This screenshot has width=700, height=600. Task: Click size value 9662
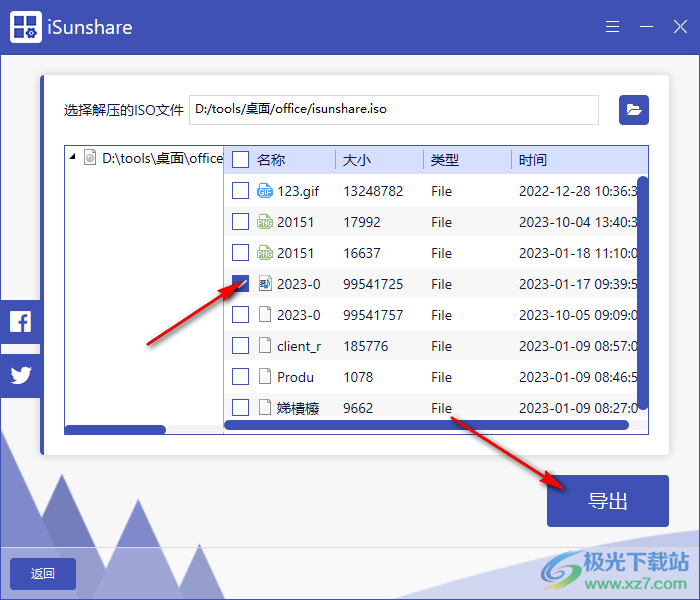point(358,408)
